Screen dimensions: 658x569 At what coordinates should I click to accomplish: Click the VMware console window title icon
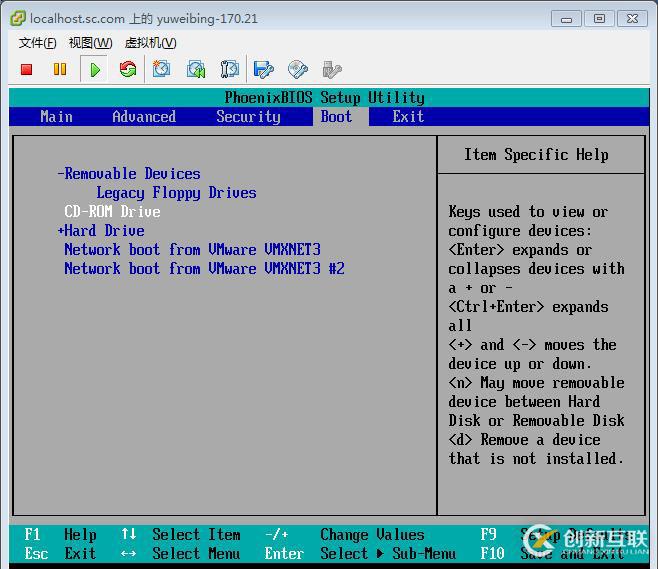(x=18, y=18)
